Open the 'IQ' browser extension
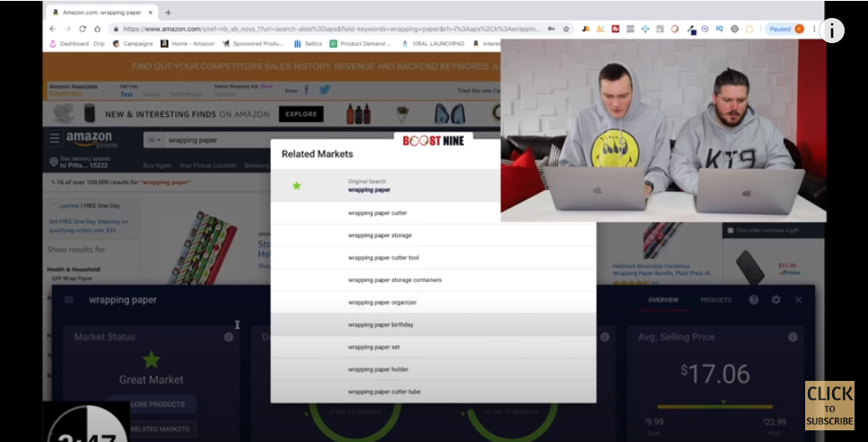This screenshot has width=868, height=442. [x=719, y=29]
